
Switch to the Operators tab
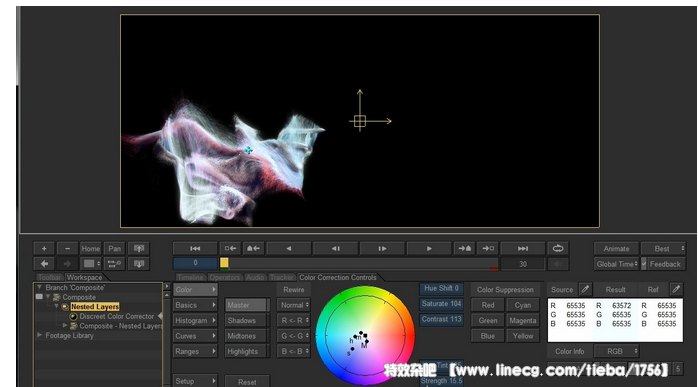[225, 277]
